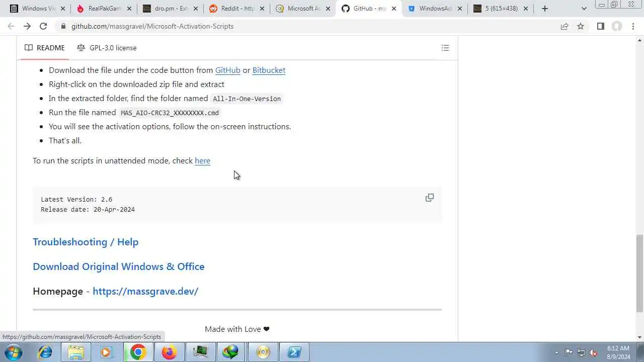
Task: Click the page vertical scrollbar thumb
Action: click(639, 273)
